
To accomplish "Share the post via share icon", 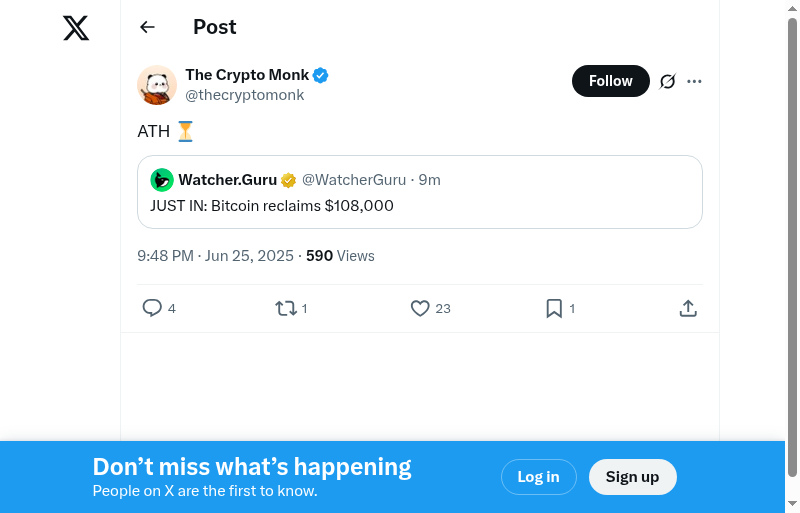I will [688, 308].
